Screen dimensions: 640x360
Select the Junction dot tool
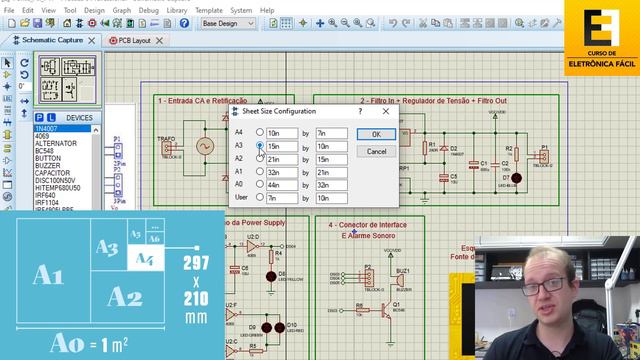[7, 87]
